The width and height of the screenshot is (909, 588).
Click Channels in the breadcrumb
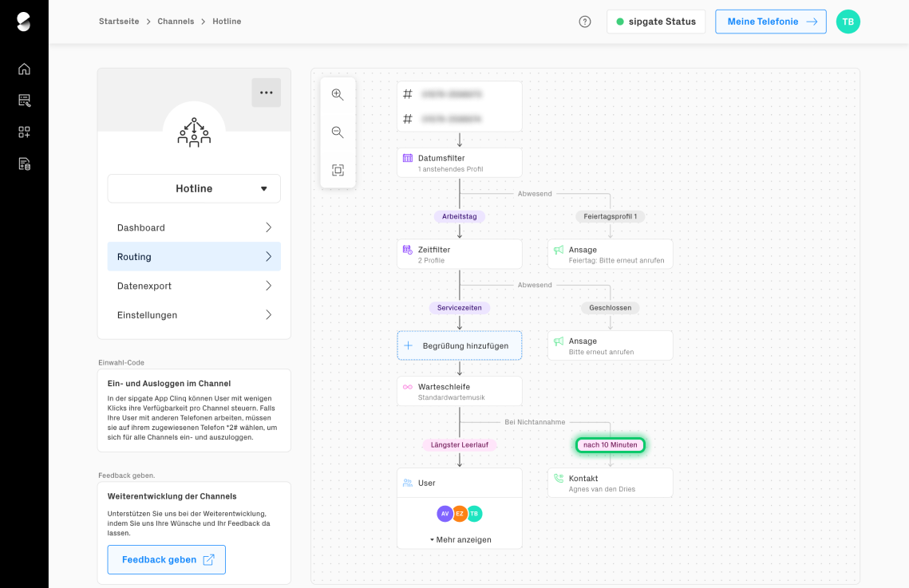coord(176,22)
